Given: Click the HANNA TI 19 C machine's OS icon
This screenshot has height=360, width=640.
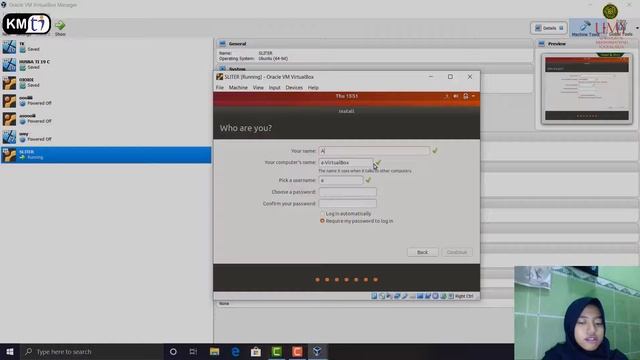Looking at the screenshot, I should 9,64.
